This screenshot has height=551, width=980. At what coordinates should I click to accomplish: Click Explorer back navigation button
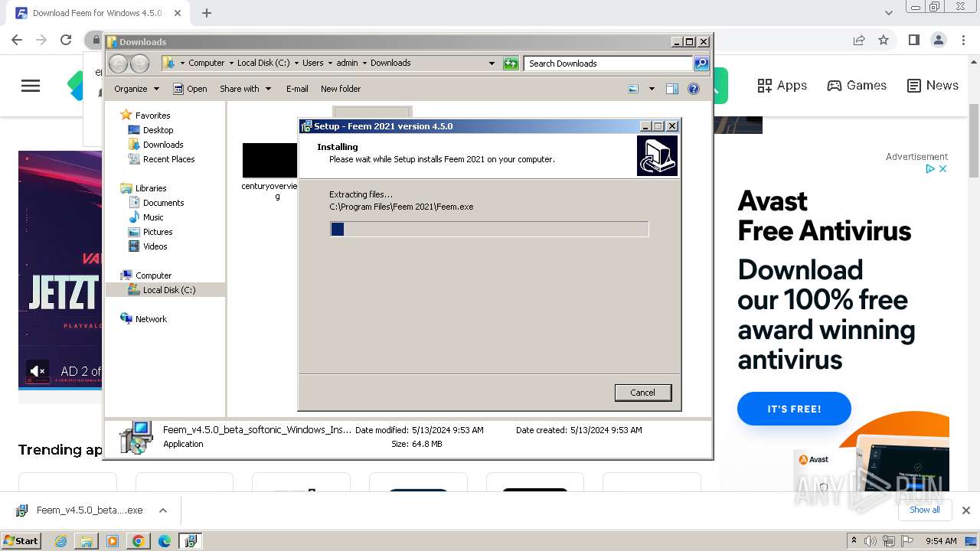pos(119,64)
